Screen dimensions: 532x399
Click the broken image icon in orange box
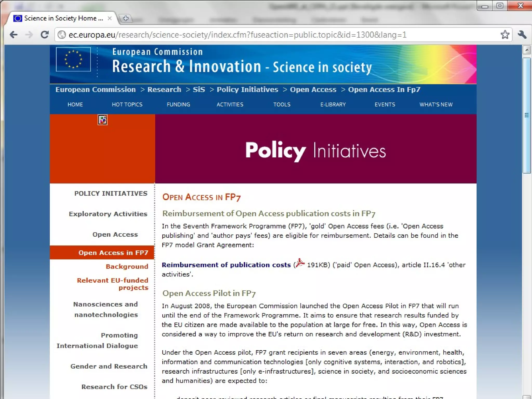(x=103, y=120)
